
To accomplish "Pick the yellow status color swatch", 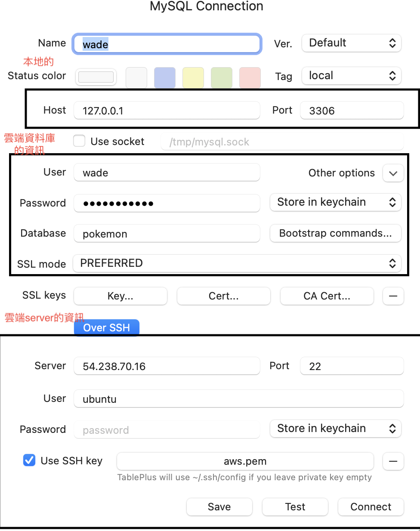I will (193, 77).
